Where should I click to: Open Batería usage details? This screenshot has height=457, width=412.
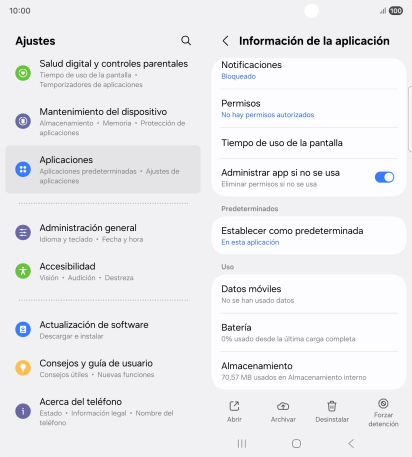[309, 332]
